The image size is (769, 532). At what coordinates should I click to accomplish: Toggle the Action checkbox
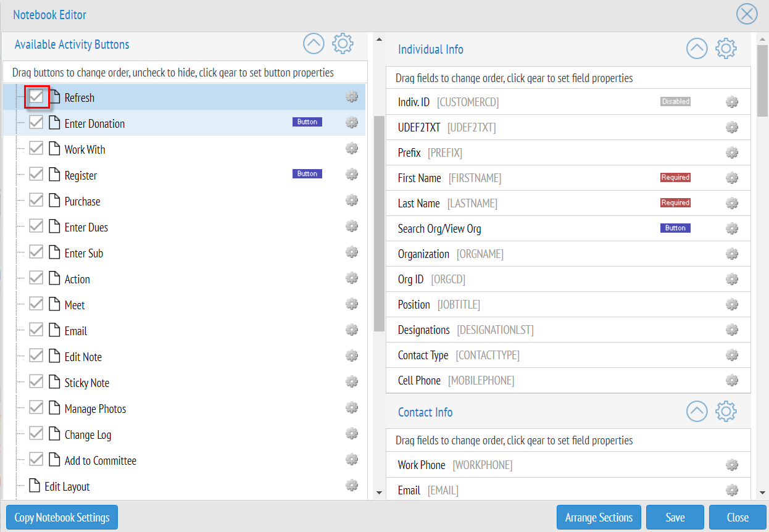(36, 278)
